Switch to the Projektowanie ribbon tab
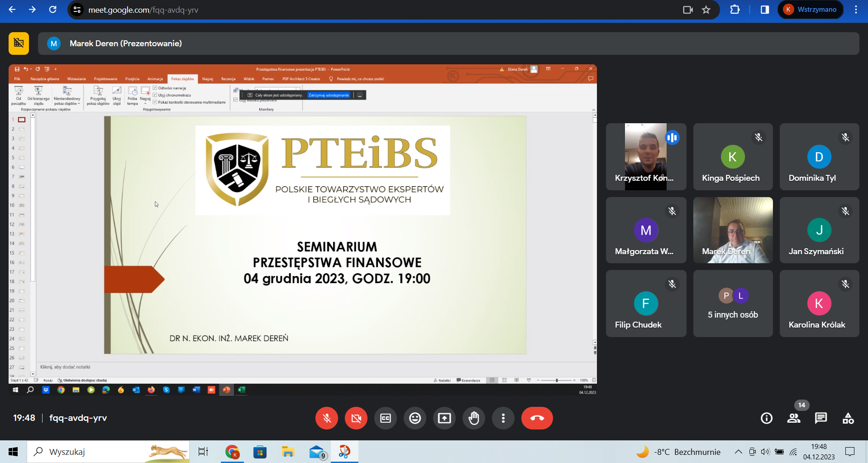Screen dimensions: 868x463 [x=105, y=79]
